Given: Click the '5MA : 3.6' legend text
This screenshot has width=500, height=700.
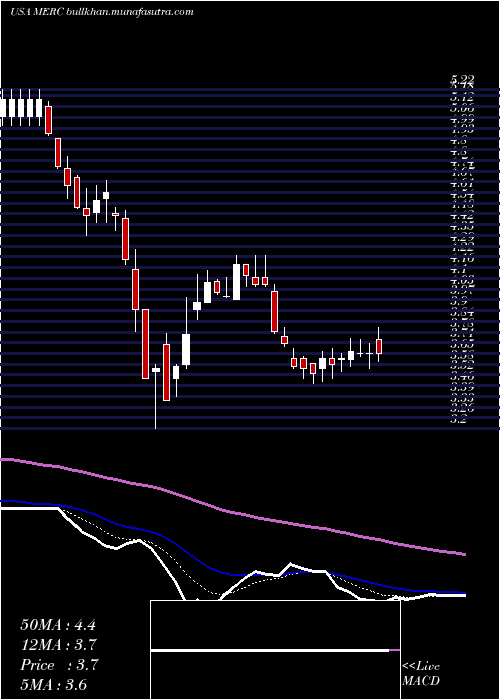Looking at the screenshot, I should 54,685.
